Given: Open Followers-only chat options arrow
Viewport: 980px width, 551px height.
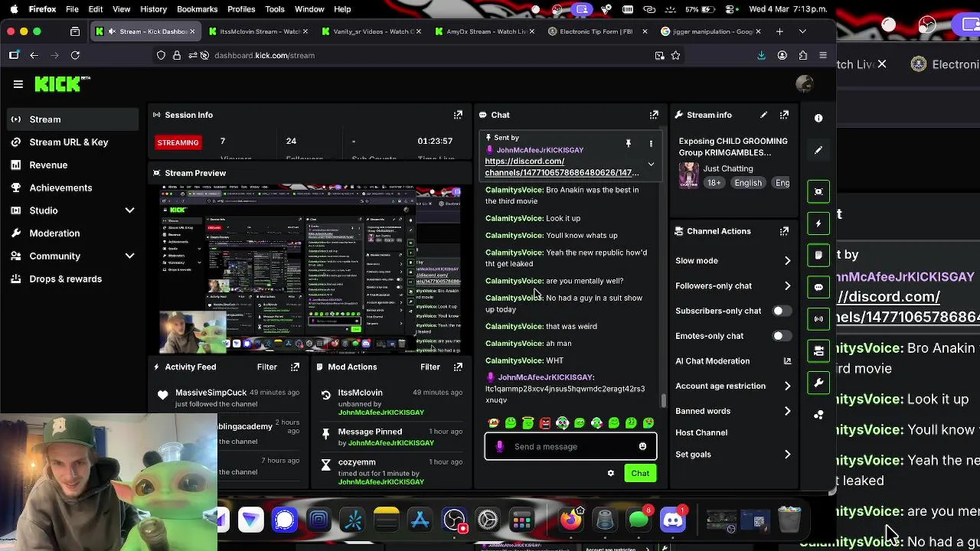Looking at the screenshot, I should (787, 286).
